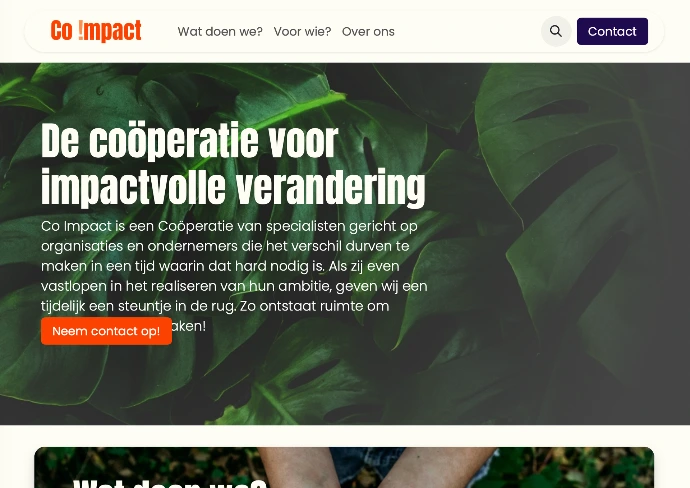The image size is (690, 488).
Task: Open the search magnifier icon
Action: [556, 31]
